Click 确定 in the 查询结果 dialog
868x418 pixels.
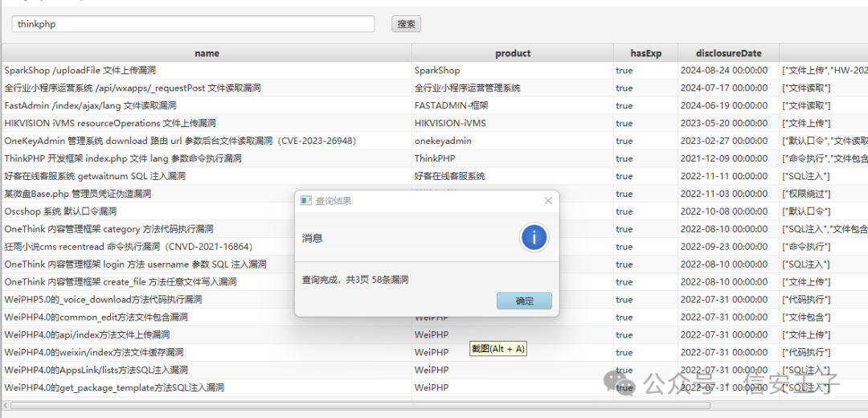524,301
